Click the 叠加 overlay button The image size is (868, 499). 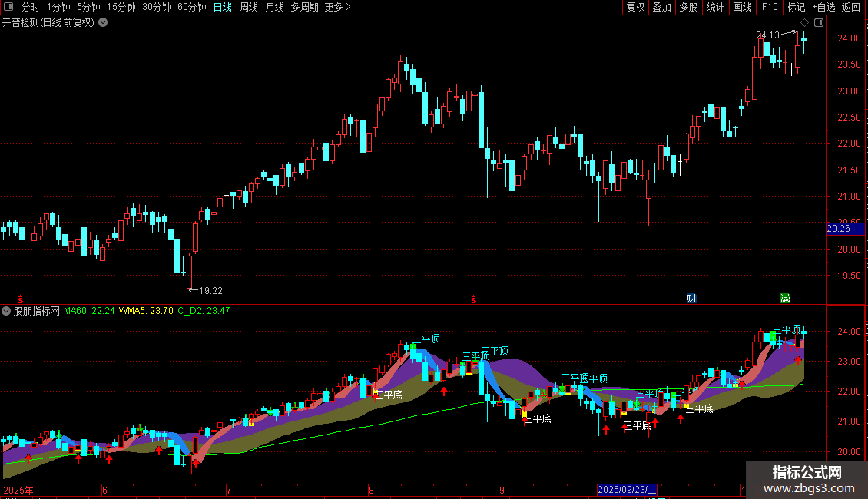click(x=662, y=7)
